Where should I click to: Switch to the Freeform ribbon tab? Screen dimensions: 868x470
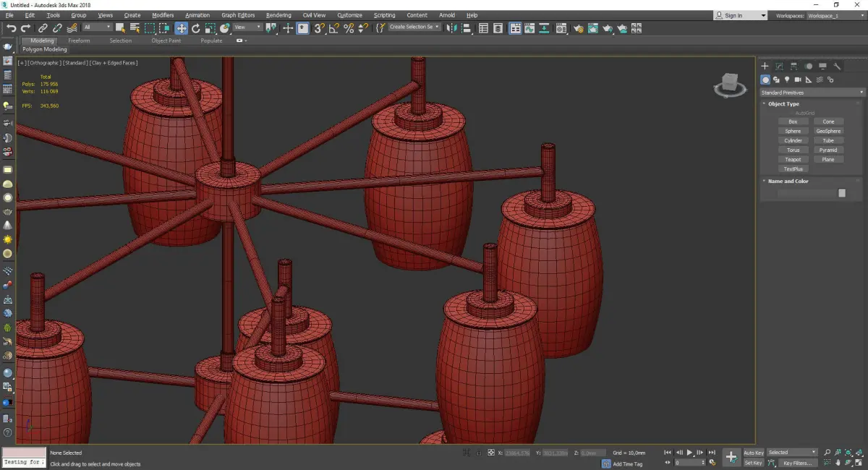pyautogui.click(x=79, y=40)
